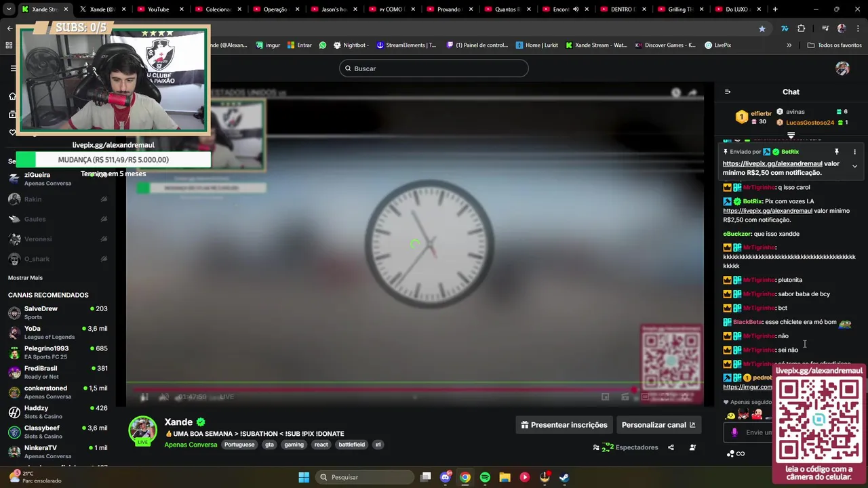Open the imgur bookmark
The image size is (868, 488).
point(268,45)
